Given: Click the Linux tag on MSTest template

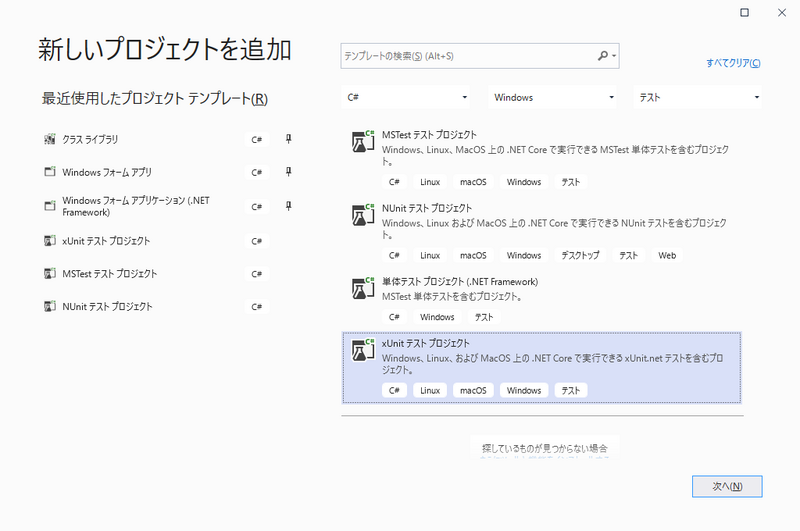Looking at the screenshot, I should click(x=430, y=182).
